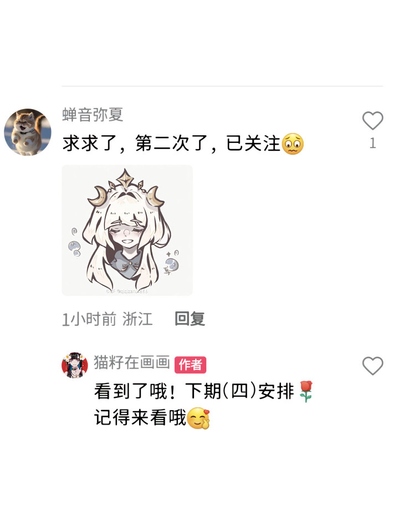The width and height of the screenshot is (399, 532).
Task: Tap the rose emoji in the author reply
Action: (306, 391)
